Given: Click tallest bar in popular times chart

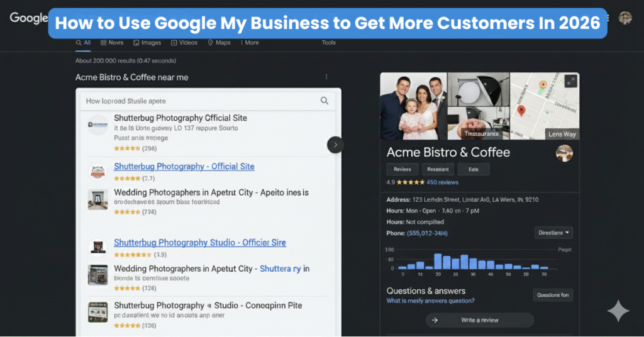Looking at the screenshot, I should 438,261.
